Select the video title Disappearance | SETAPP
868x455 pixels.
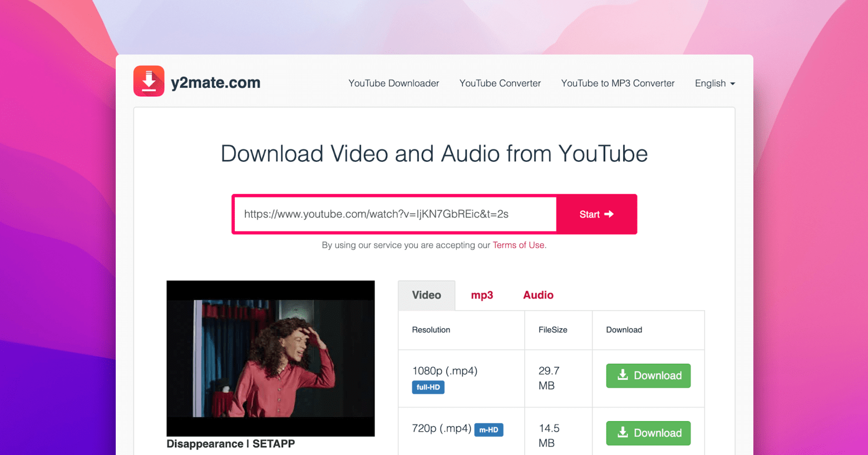point(230,443)
